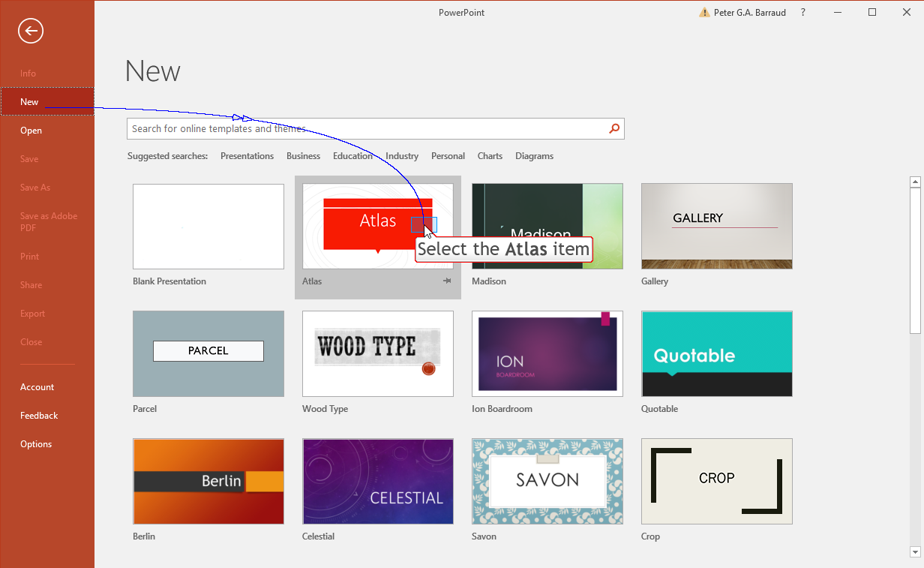The image size is (924, 568).
Task: Select the Blank Presentation template
Action: point(208,226)
